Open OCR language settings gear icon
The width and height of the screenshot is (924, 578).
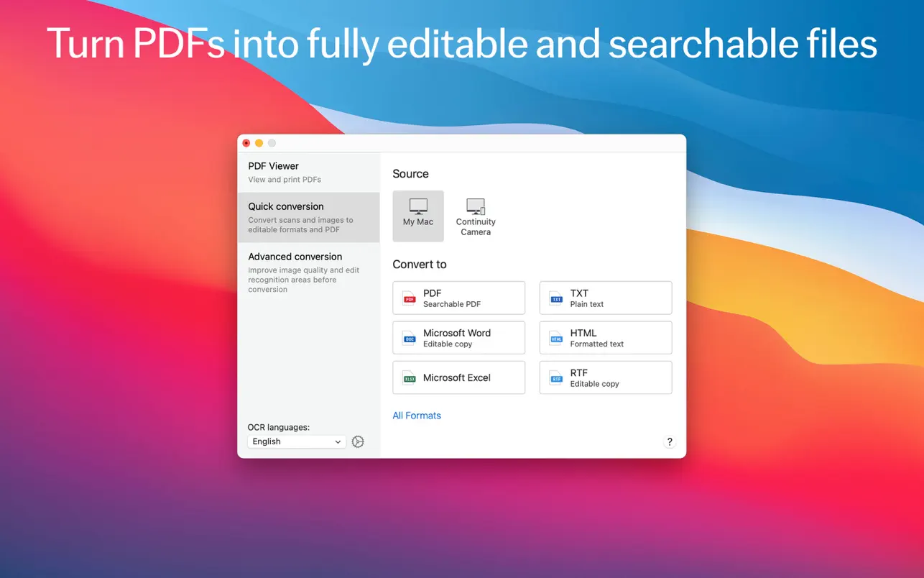click(358, 441)
